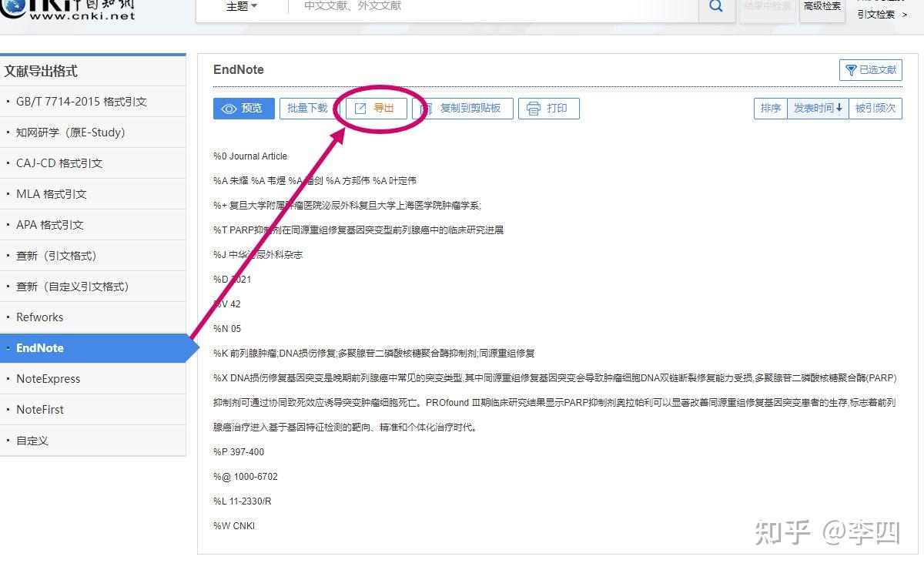
Task: Sort by 被引频次 citation count
Action: point(875,109)
